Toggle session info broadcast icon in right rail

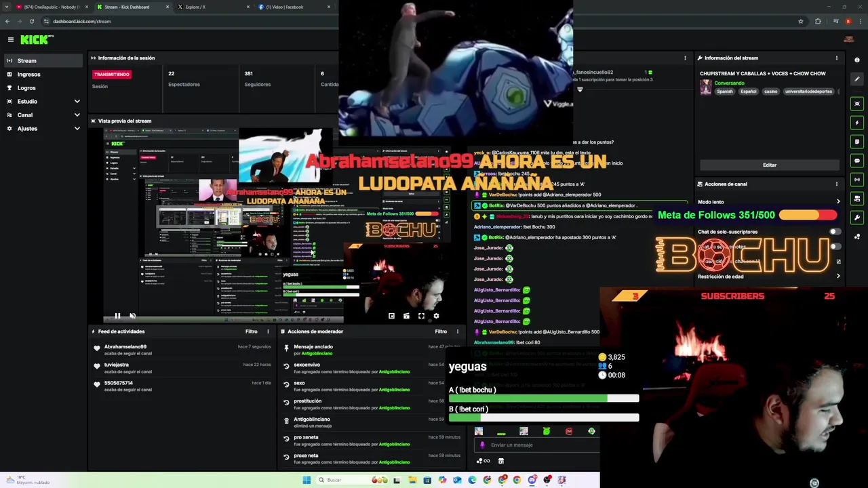pyautogui.click(x=858, y=180)
